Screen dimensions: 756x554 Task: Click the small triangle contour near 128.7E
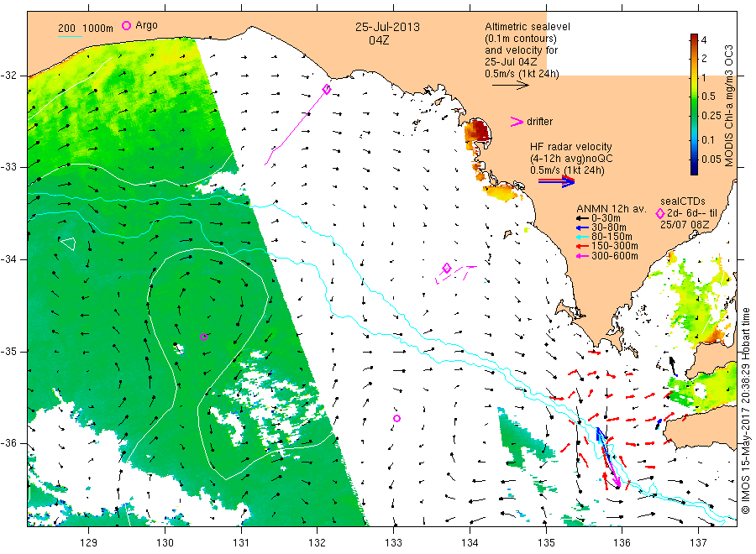(68, 243)
